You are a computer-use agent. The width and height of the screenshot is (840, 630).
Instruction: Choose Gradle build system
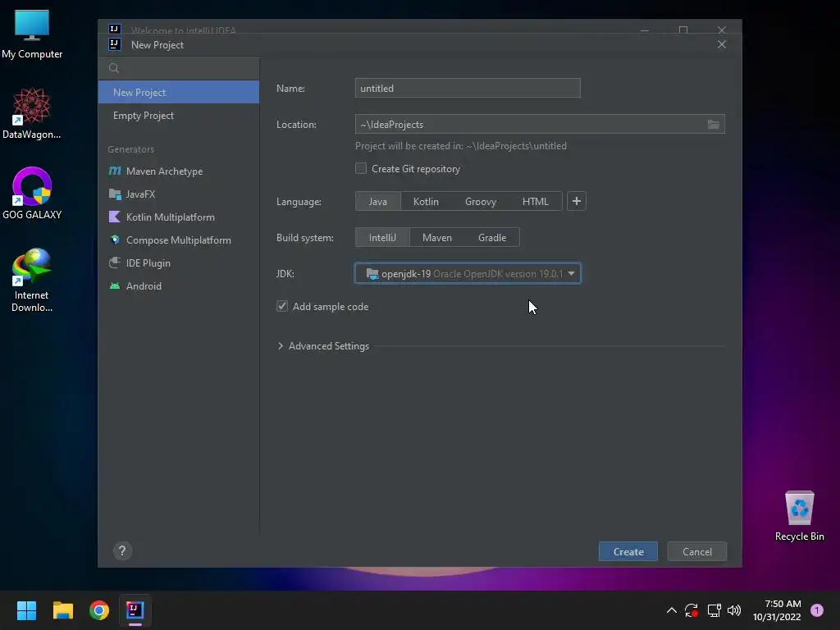tap(492, 237)
